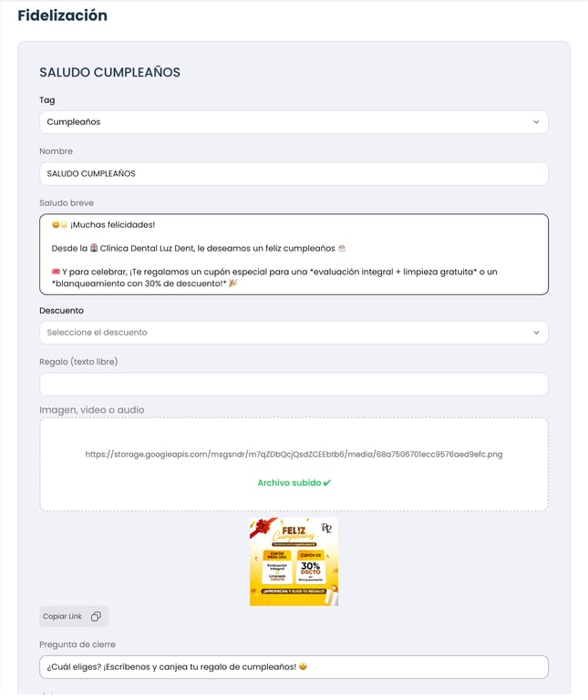The height and width of the screenshot is (700, 588).
Task: Click the Archivo subido confirmation text
Action: (x=289, y=482)
